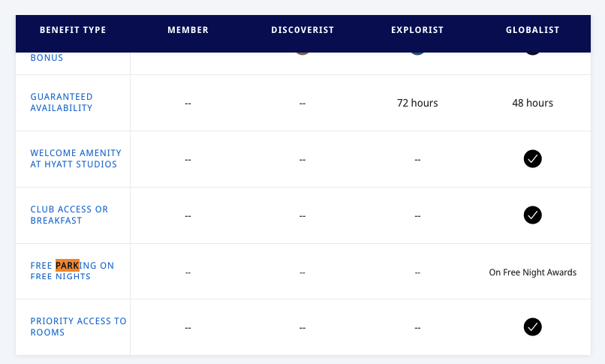Select the Discoverist column header
The height and width of the screenshot is (364, 605).
pyautogui.click(x=302, y=30)
